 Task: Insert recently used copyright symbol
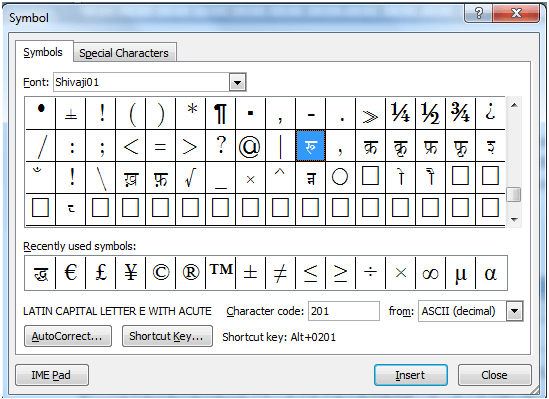(x=160, y=273)
